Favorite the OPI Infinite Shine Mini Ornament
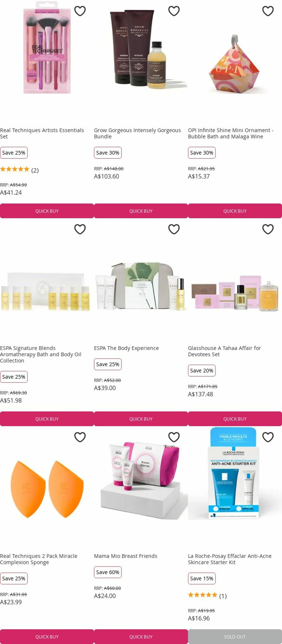The image size is (282, 644). click(x=268, y=11)
